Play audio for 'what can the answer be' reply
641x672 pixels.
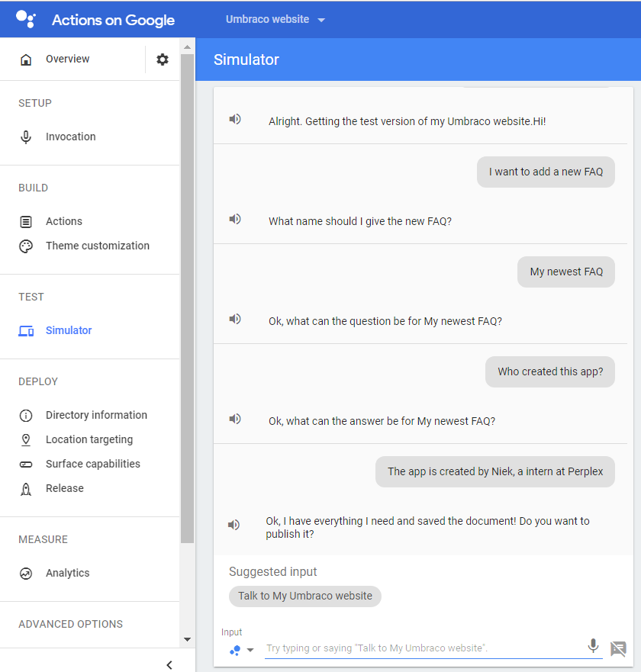tap(234, 419)
